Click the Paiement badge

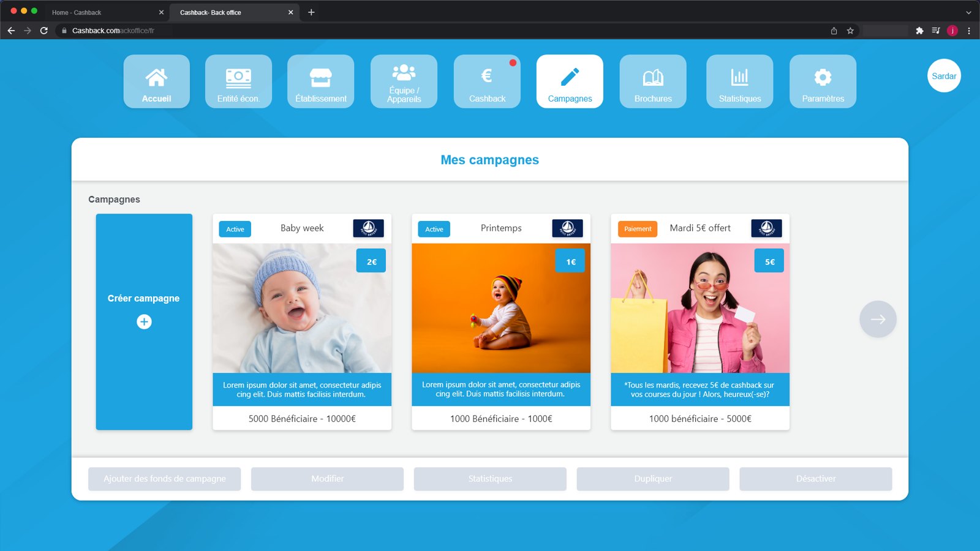point(638,229)
